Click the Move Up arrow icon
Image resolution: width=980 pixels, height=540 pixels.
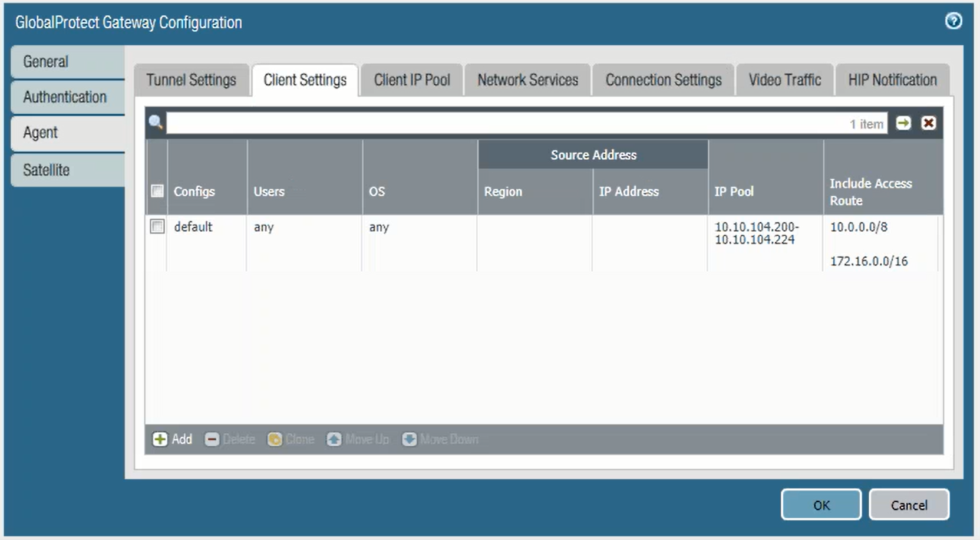pyautogui.click(x=334, y=439)
